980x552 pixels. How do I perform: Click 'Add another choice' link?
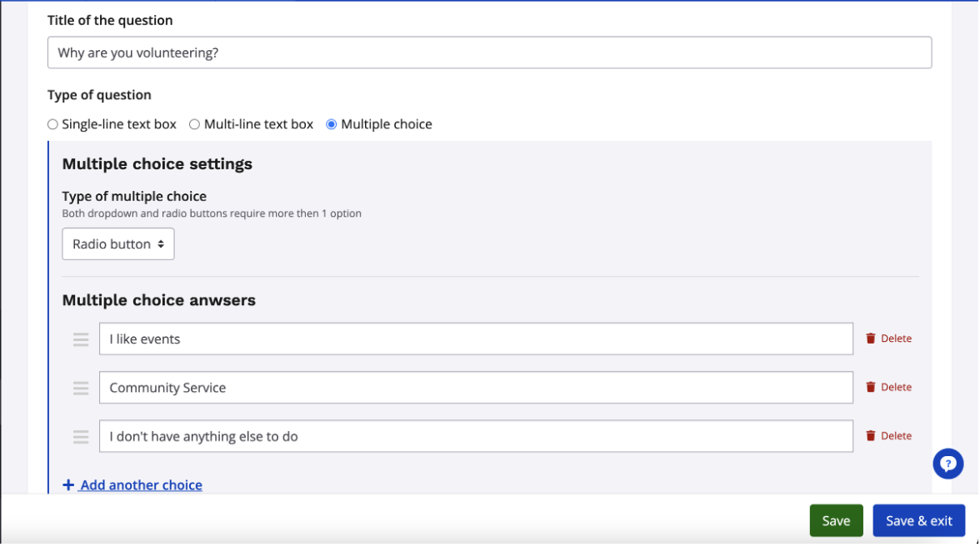[x=141, y=485]
